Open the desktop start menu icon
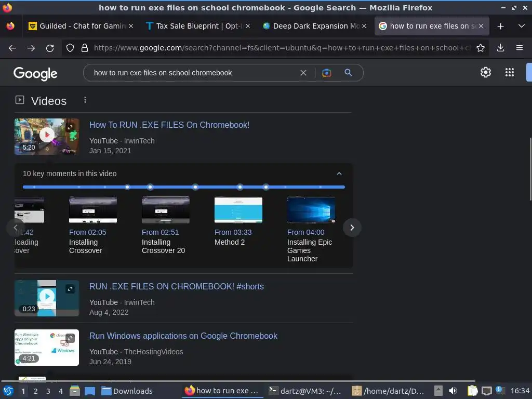 tap(8, 391)
